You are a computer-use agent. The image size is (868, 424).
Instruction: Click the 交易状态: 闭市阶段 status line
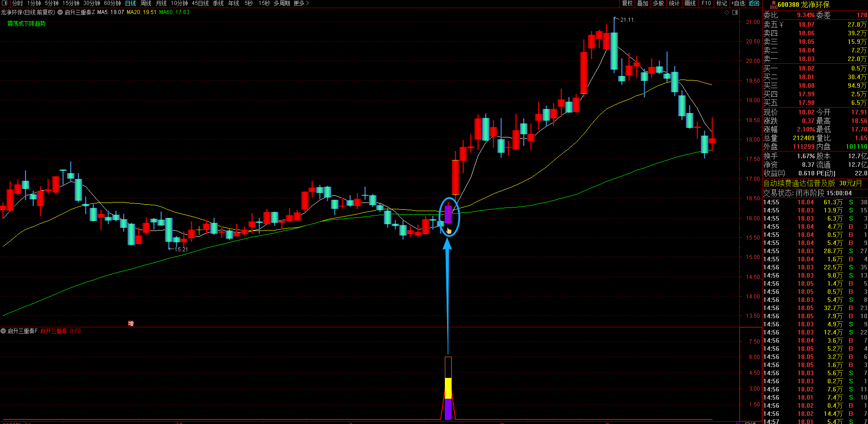pyautogui.click(x=807, y=193)
